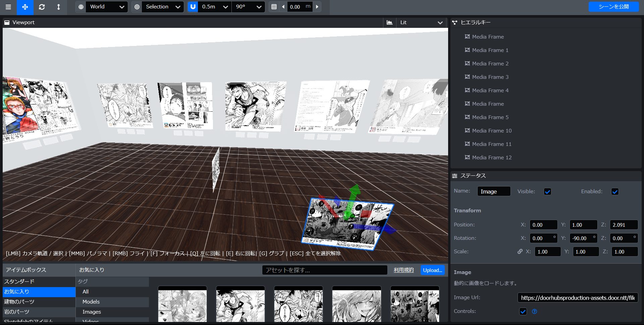Click the Upload button

tap(432, 270)
